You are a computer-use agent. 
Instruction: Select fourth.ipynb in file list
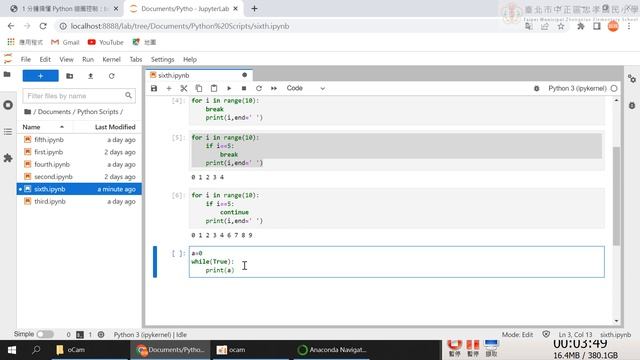pos(79,164)
